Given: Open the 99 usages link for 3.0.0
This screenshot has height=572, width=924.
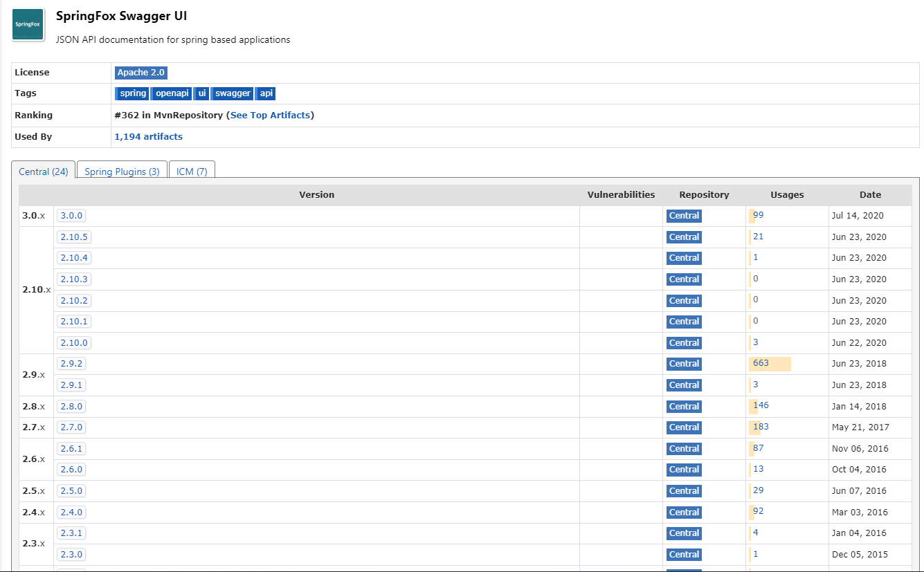Looking at the screenshot, I should pyautogui.click(x=759, y=215).
